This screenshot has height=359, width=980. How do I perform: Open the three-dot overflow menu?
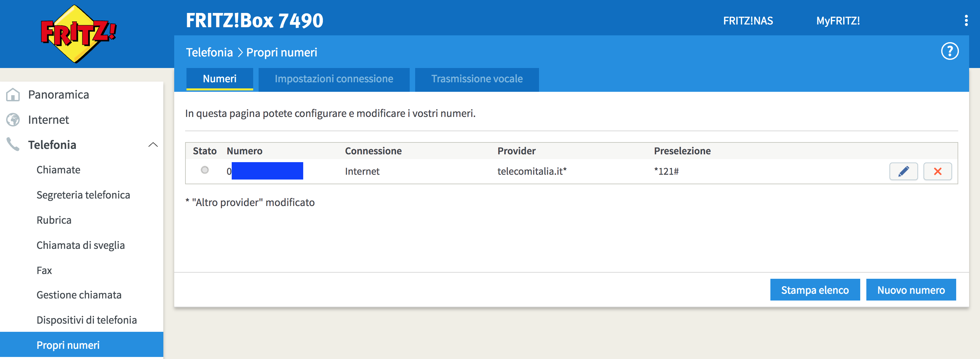966,20
